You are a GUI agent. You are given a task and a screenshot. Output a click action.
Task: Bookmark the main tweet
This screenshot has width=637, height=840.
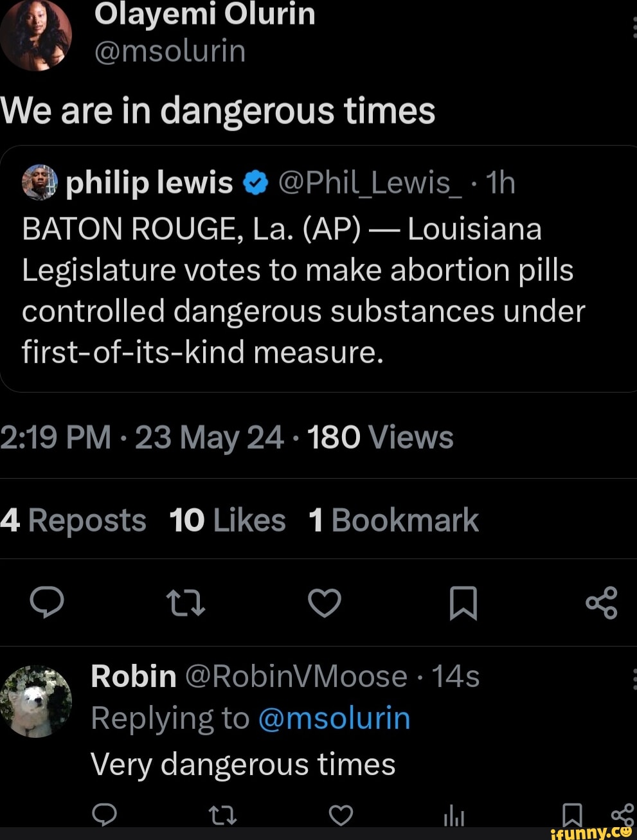pyautogui.click(x=463, y=603)
